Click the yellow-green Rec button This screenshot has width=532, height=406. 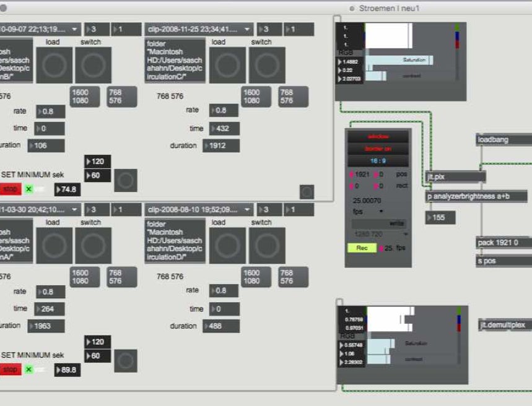pyautogui.click(x=362, y=248)
